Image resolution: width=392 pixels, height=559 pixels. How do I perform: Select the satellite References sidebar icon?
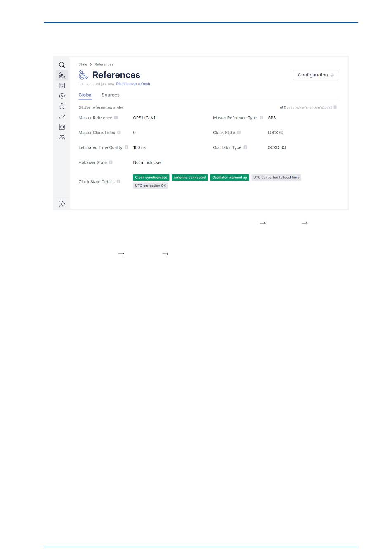(62, 75)
